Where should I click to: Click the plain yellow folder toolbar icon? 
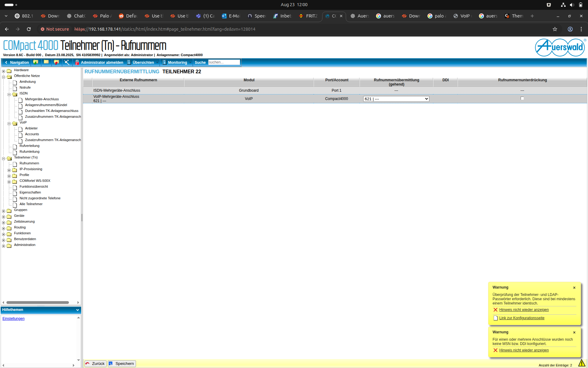coord(46,62)
